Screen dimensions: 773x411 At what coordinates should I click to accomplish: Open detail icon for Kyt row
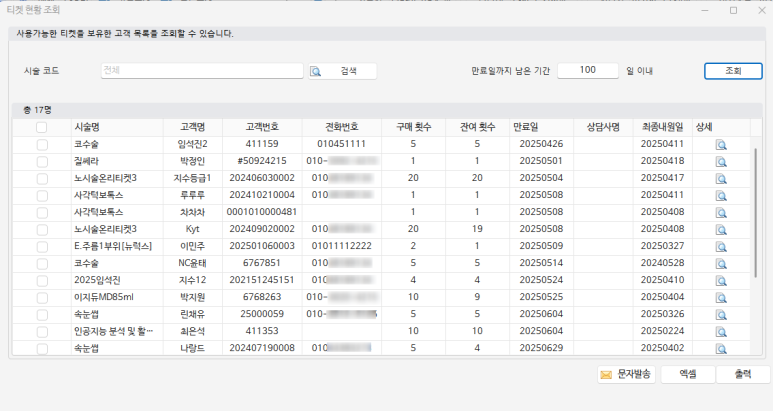coord(721,230)
